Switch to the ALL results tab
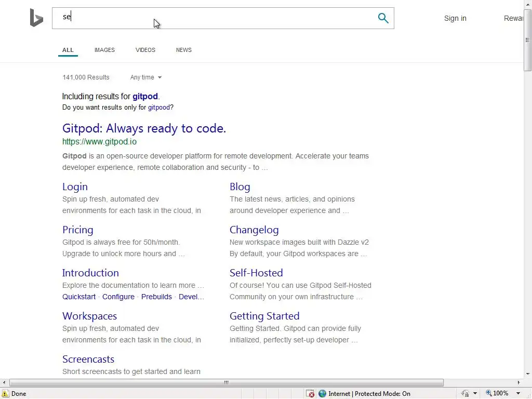532x399 pixels. (x=68, y=50)
